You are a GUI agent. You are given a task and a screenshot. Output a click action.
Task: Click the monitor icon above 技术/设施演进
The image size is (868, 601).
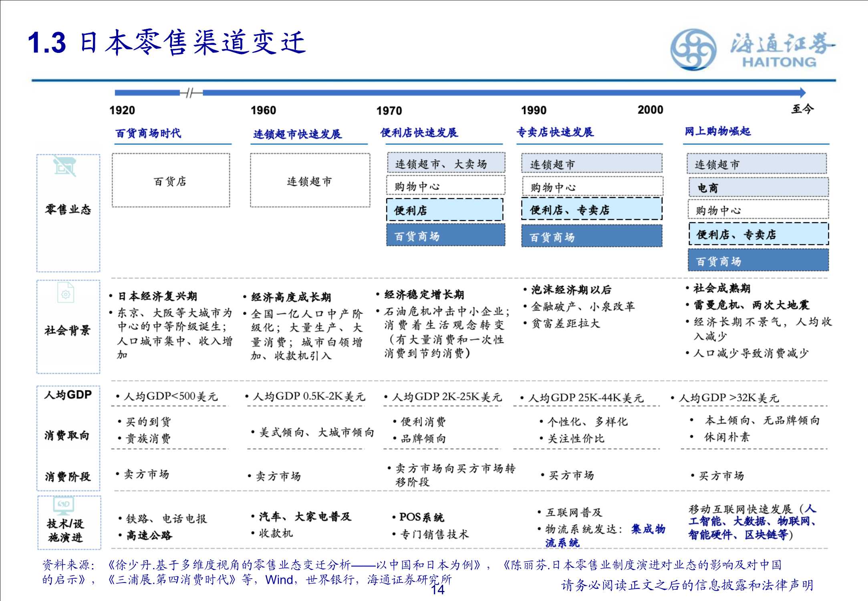[64, 506]
